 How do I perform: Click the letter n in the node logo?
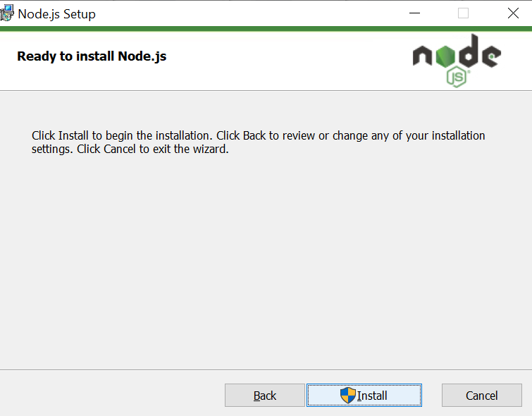(x=422, y=56)
